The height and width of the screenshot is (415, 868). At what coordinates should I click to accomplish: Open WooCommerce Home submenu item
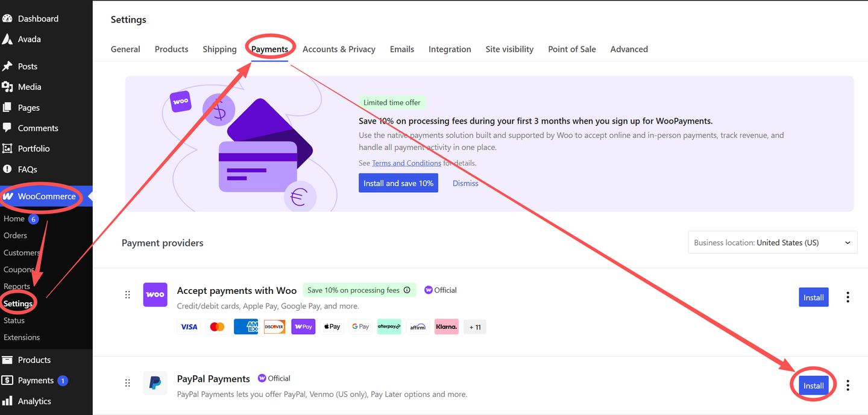point(14,219)
